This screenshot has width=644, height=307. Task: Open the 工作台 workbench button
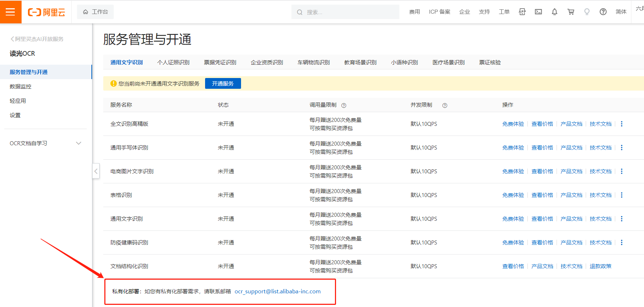(95, 12)
